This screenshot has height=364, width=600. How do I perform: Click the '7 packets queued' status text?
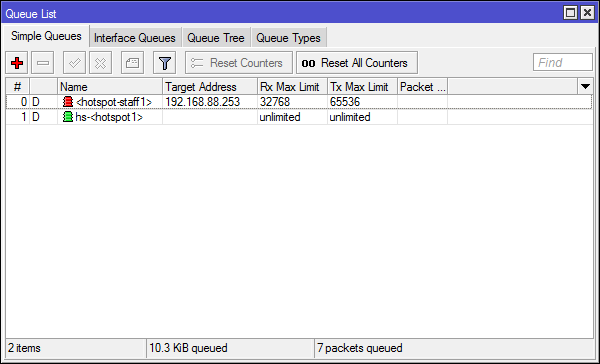(360, 348)
